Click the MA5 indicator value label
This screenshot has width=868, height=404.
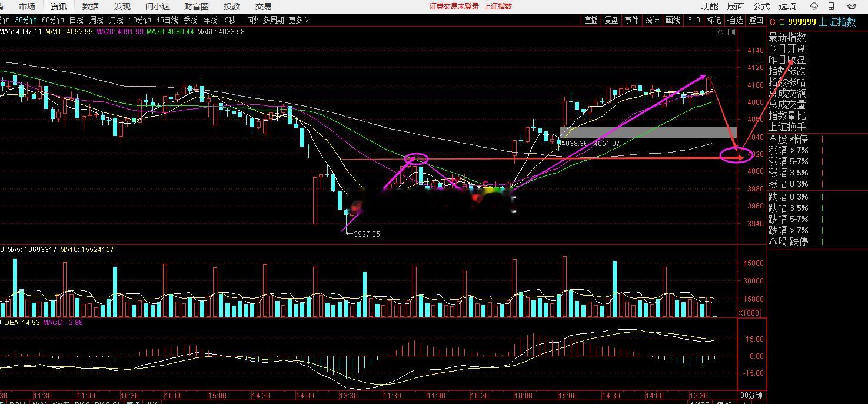(x=21, y=32)
